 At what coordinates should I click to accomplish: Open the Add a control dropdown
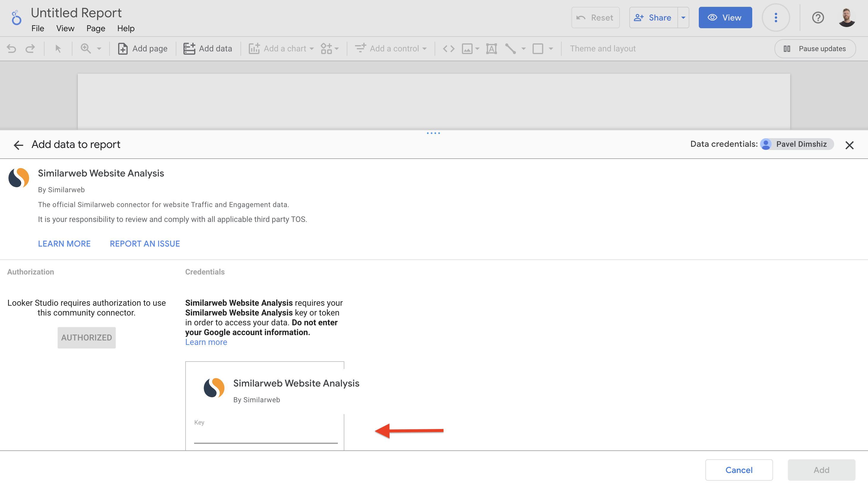[391, 48]
